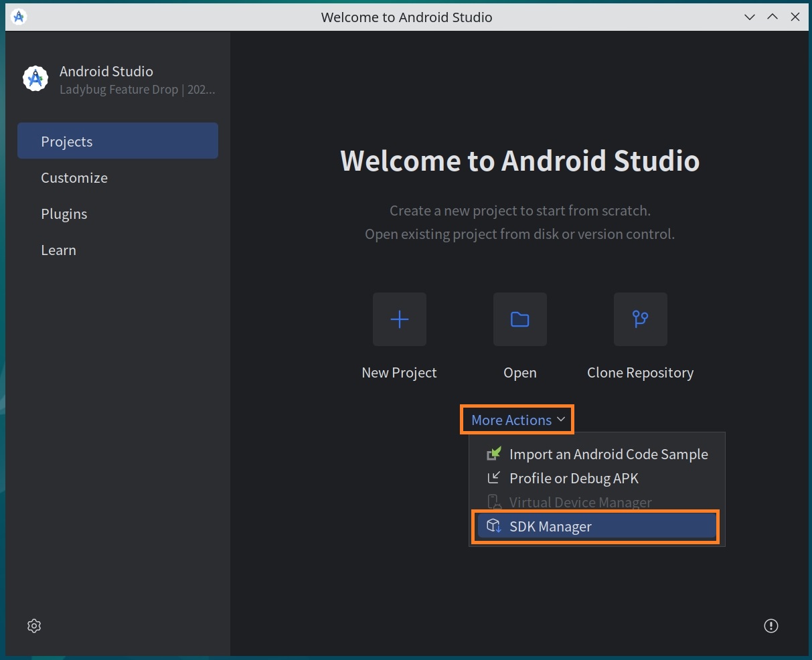This screenshot has width=812, height=660.
Task: Open settings gear in bottom-left corner
Action: tap(34, 626)
